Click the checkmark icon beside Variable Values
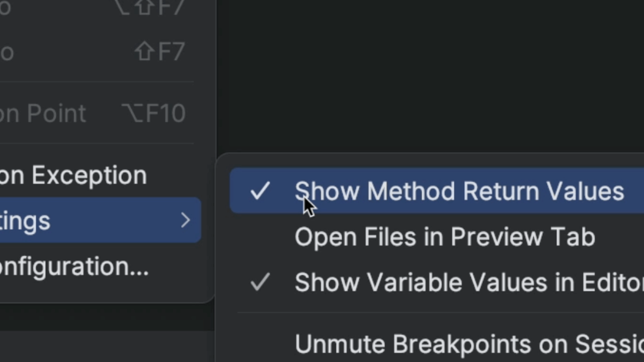The image size is (644, 362). point(260,282)
